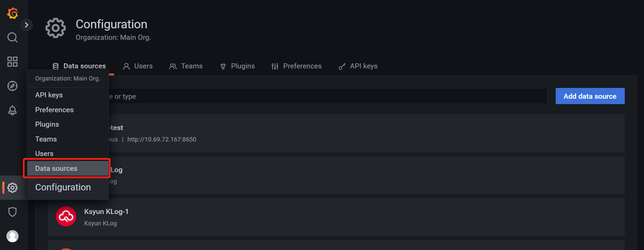Open the Dashboards grid icon

coord(12,62)
